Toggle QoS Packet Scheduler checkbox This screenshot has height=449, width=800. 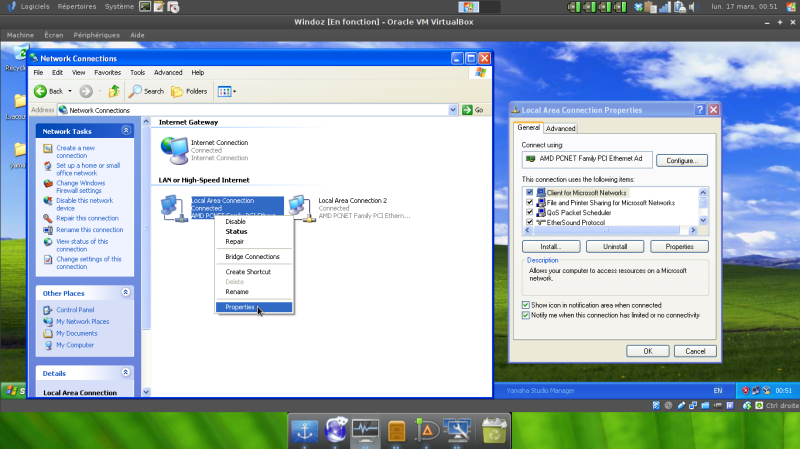[530, 212]
